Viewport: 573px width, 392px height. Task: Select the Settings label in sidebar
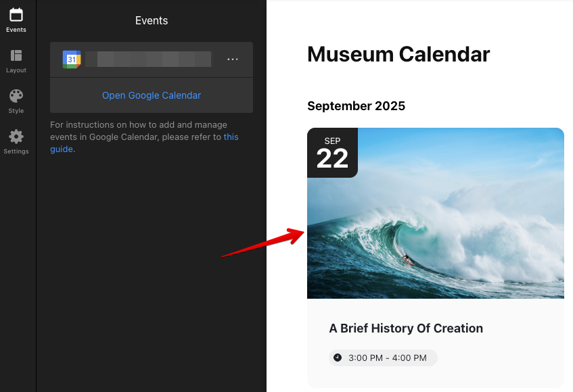point(16,151)
